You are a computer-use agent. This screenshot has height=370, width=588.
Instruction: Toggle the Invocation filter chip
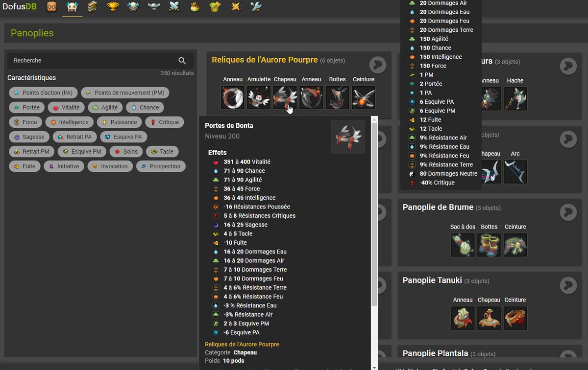(x=110, y=166)
